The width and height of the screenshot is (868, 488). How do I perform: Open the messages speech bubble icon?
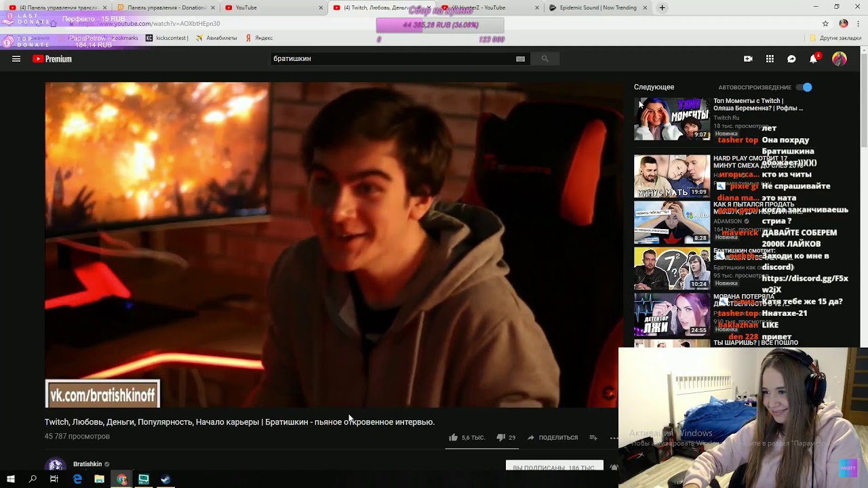coord(791,59)
